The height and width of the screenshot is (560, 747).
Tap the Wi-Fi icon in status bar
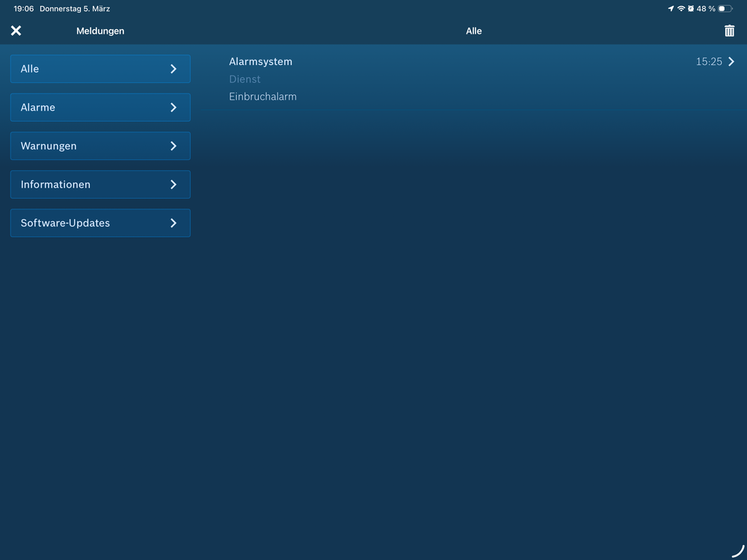tap(681, 8)
